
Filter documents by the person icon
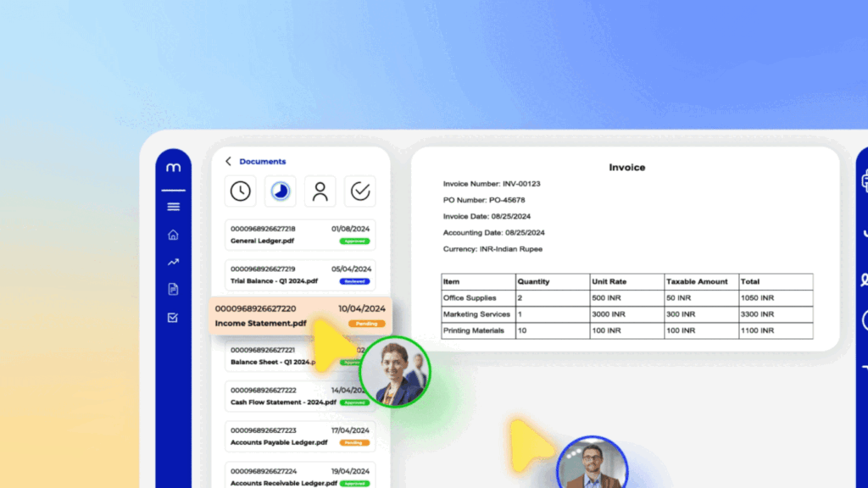(x=320, y=191)
